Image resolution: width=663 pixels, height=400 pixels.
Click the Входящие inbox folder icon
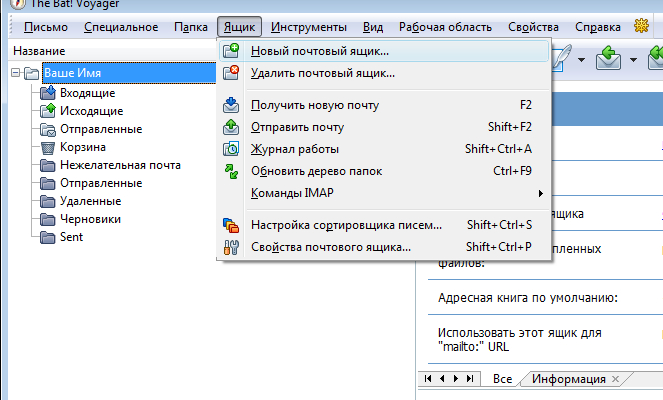coord(48,93)
